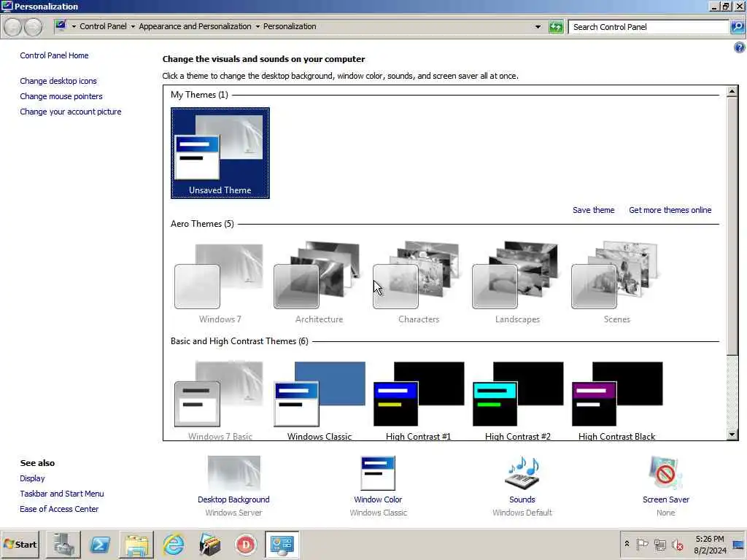Click in Search Control Panel field
Image resolution: width=747 pixels, height=560 pixels.
(649, 27)
